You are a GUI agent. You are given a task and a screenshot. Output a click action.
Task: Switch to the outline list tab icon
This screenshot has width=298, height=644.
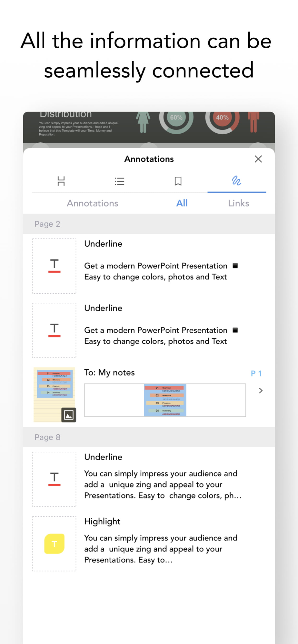pos(120,181)
